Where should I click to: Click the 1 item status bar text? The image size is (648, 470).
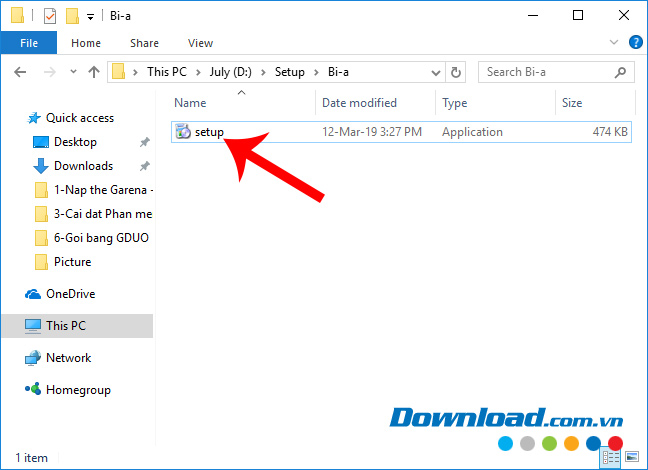[31, 458]
